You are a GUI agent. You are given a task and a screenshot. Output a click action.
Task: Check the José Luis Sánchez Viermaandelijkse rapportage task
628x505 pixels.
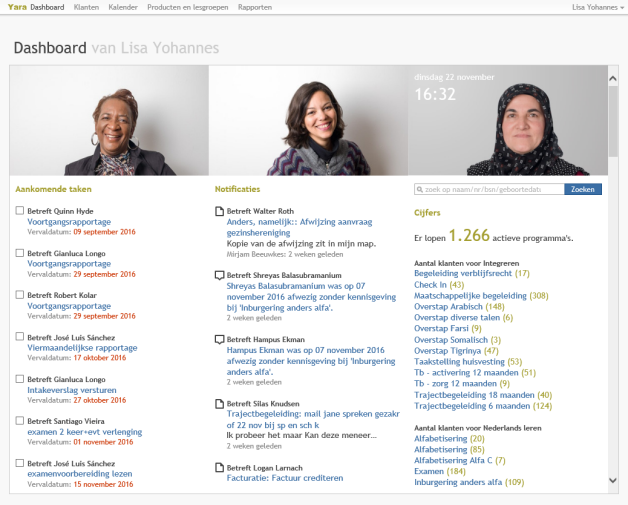(x=20, y=336)
